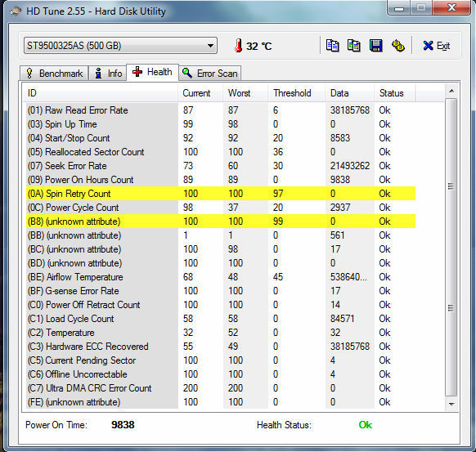Select the (BF) G-sense Error Rate row
The image size is (476, 452).
tap(221, 291)
